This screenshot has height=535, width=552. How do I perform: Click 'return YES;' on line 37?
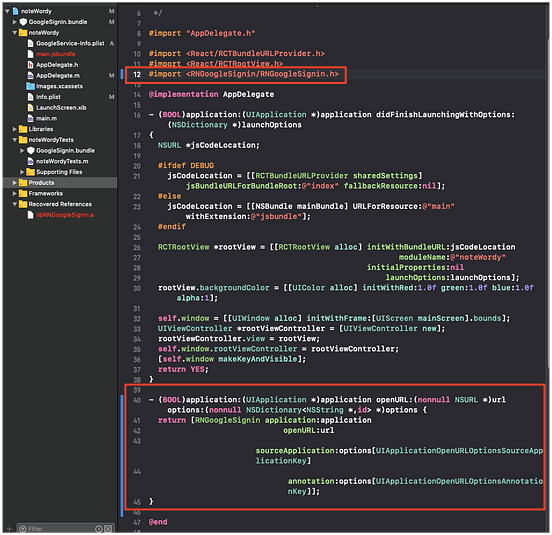(x=183, y=369)
